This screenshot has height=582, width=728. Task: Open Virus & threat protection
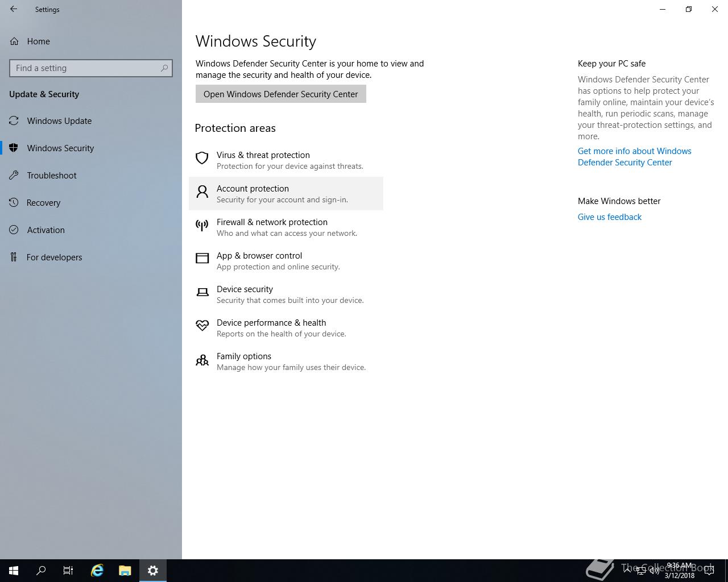point(286,160)
